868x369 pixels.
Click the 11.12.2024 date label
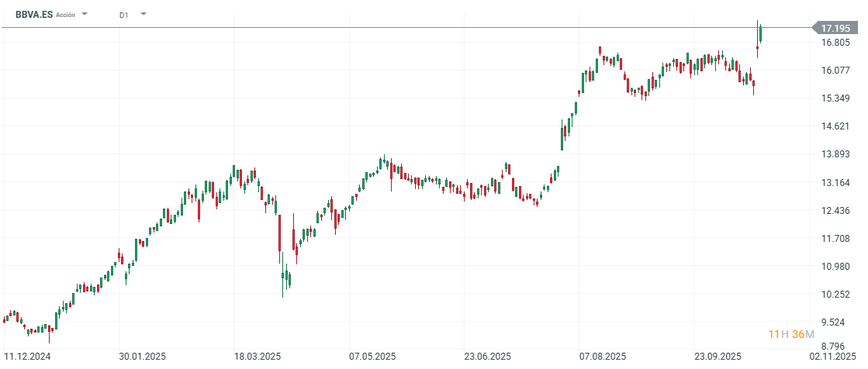[26, 357]
